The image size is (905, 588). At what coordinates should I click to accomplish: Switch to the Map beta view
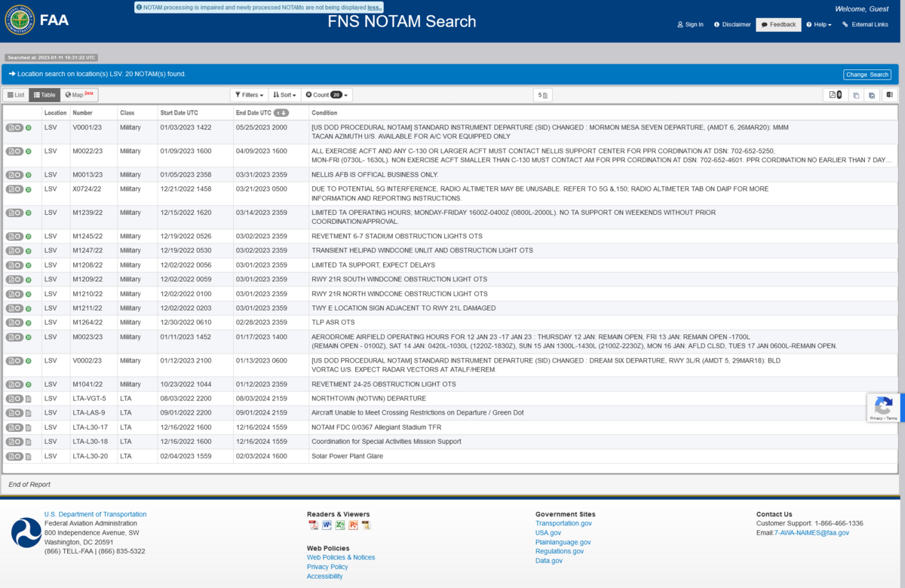pos(78,95)
